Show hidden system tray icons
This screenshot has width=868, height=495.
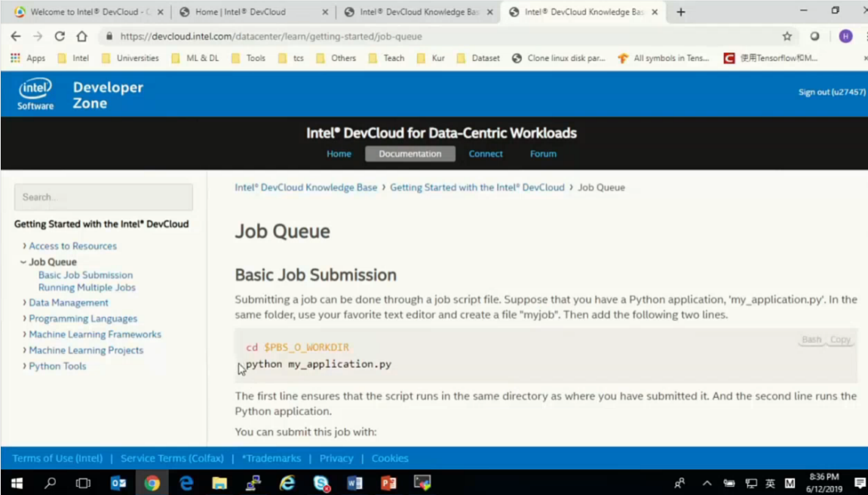[x=707, y=484]
